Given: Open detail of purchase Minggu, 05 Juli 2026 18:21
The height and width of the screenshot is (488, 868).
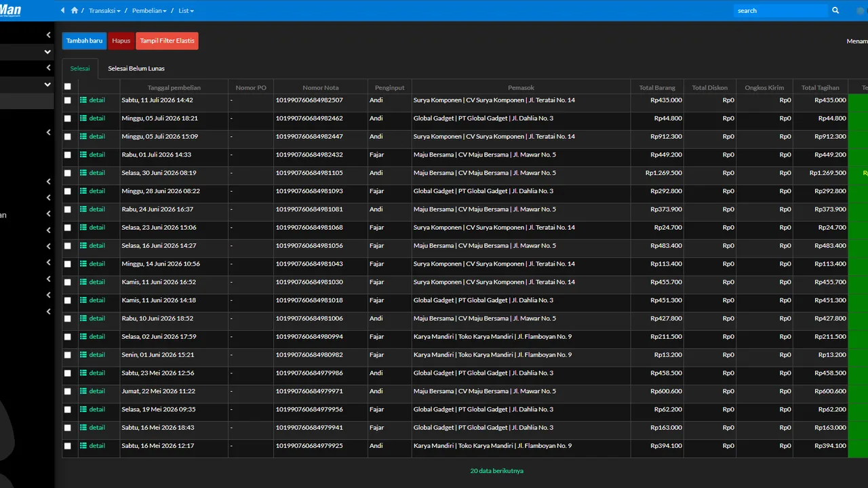Looking at the screenshot, I should coord(92,119).
